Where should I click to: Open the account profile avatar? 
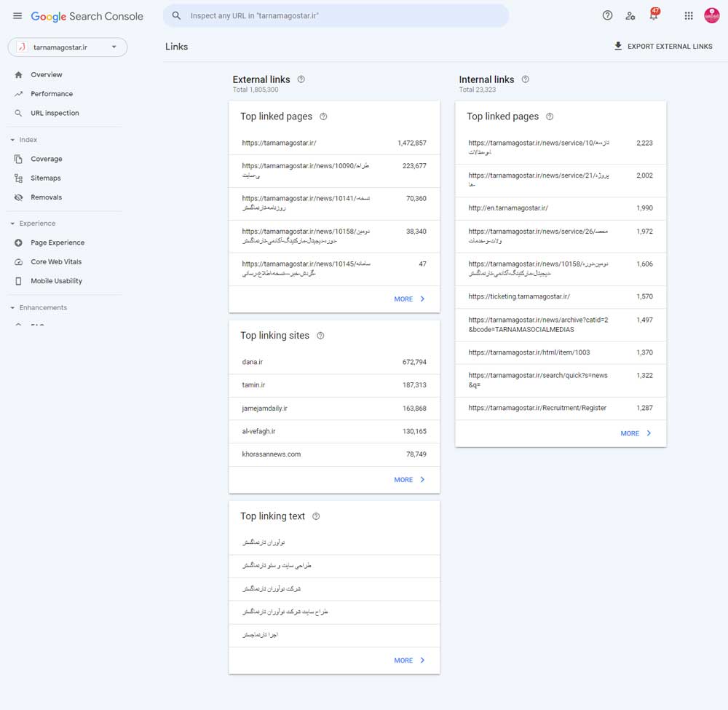click(x=711, y=15)
